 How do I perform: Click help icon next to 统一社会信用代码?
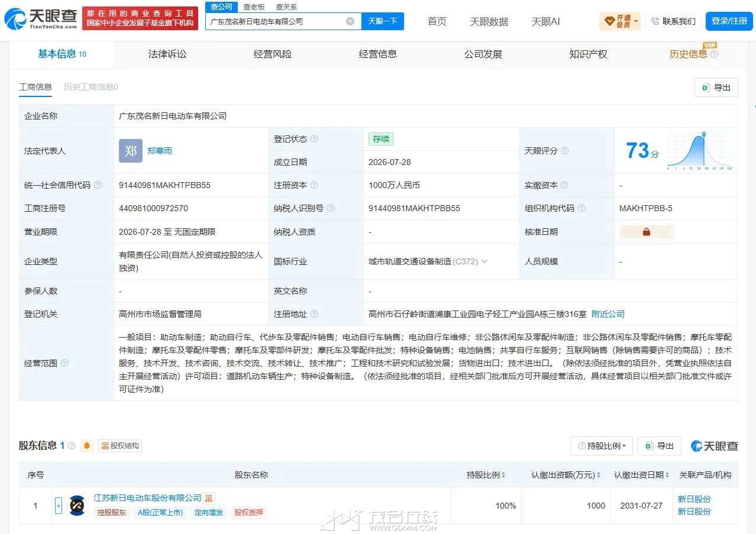point(98,185)
